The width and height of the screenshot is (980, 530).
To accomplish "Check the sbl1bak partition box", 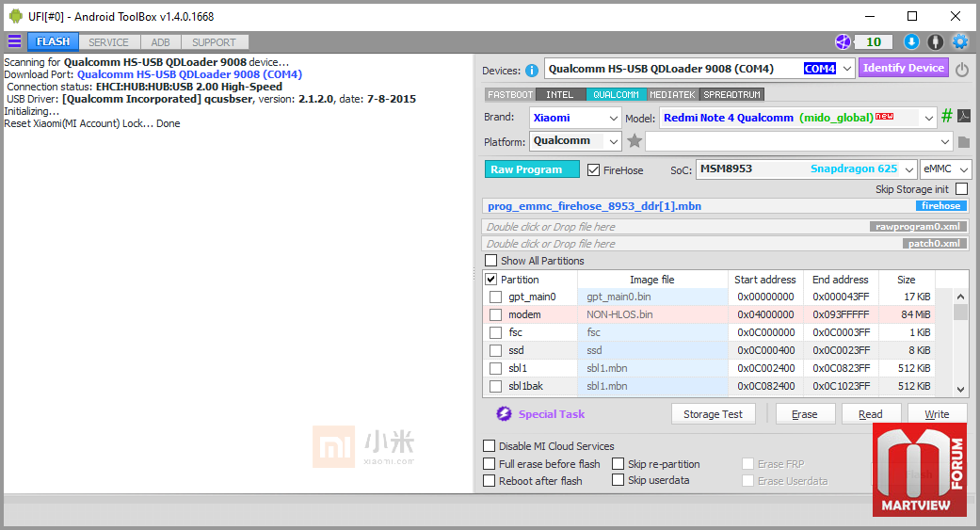I will (x=495, y=386).
